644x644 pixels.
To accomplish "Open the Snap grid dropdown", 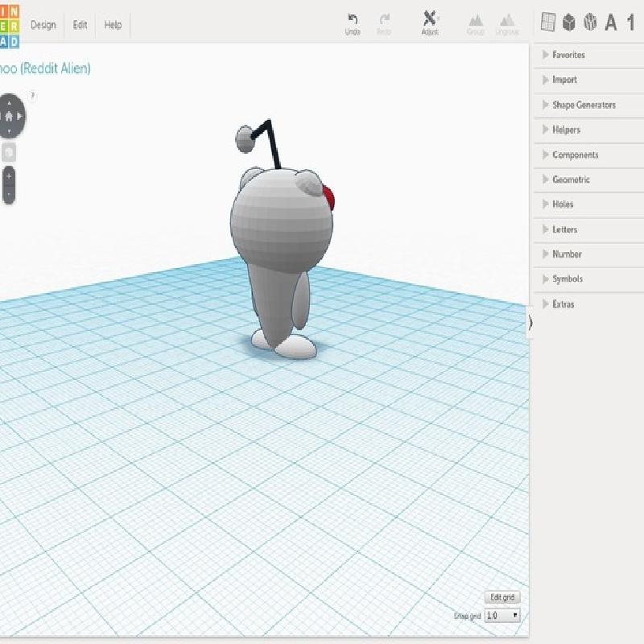I will 502,615.
